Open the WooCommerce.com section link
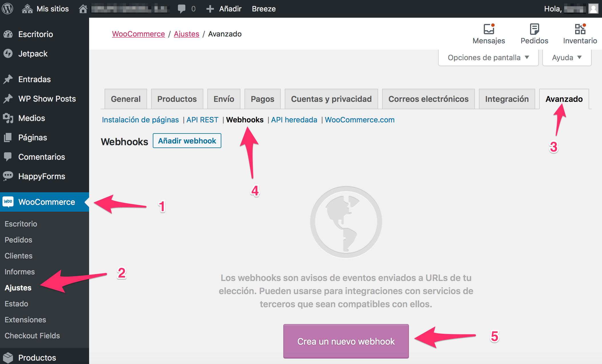This screenshot has width=602, height=364. pyautogui.click(x=360, y=120)
